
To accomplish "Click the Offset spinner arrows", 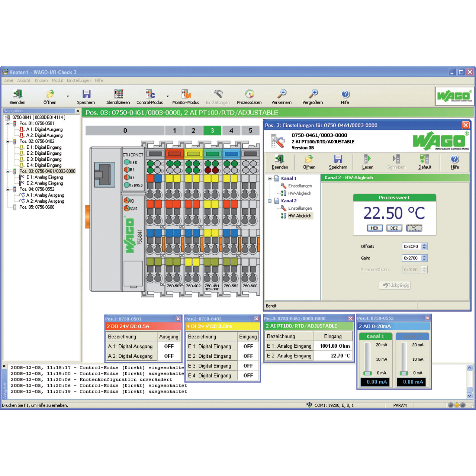I will [424, 247].
